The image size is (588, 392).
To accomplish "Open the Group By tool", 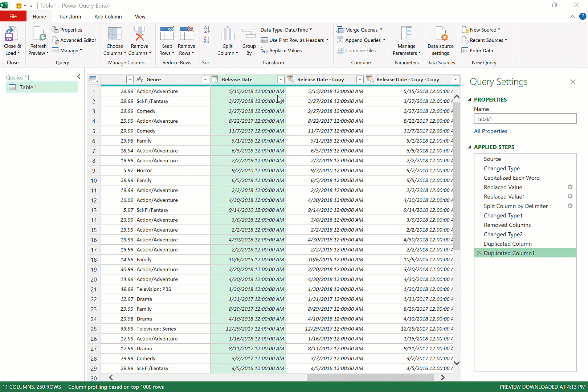I will [x=249, y=40].
